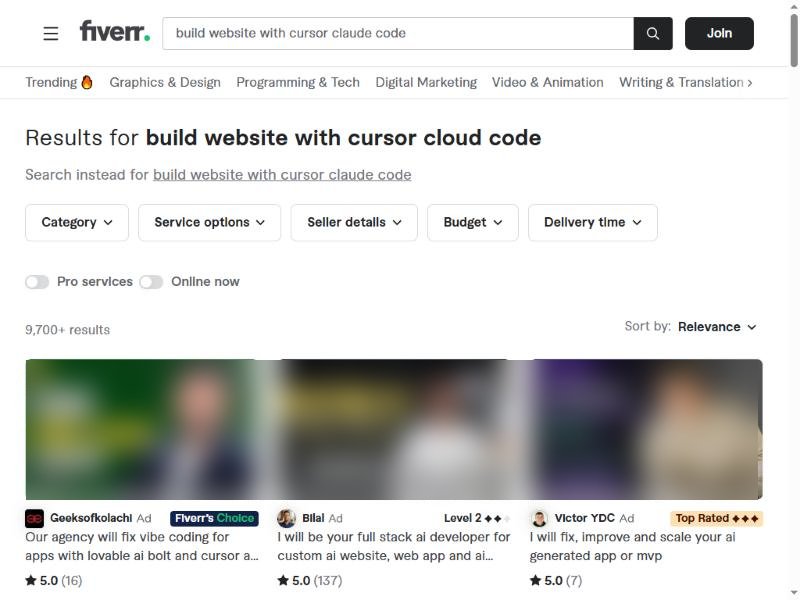Open Graphics & Design category
The width and height of the screenshot is (800, 600).
pos(165,82)
